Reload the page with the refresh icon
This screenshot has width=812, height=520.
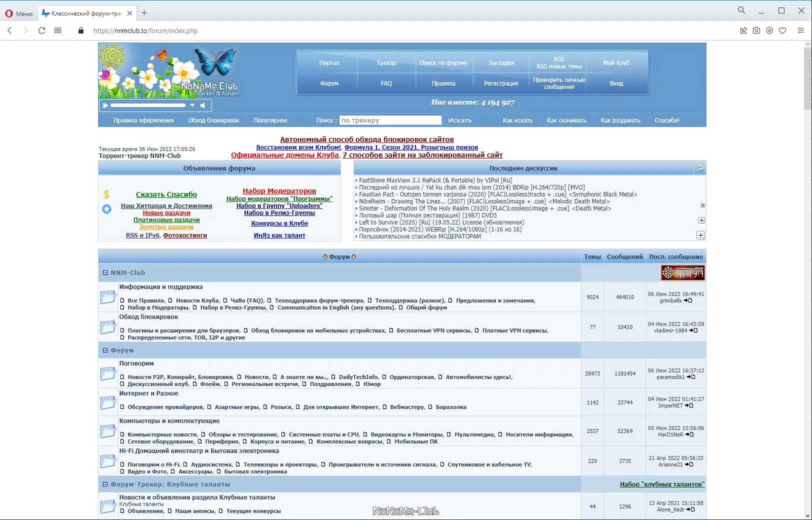click(x=42, y=30)
